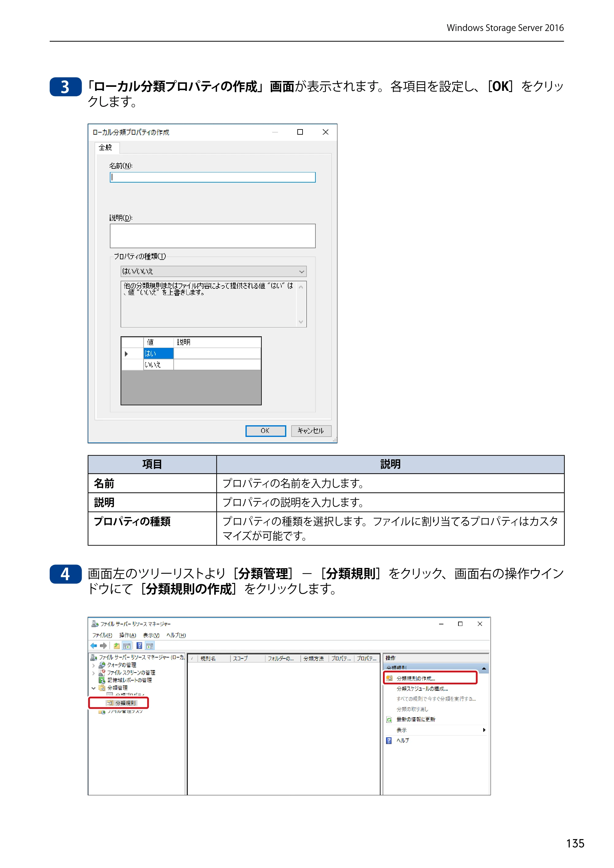Open the 操作(A) menu

(127, 635)
